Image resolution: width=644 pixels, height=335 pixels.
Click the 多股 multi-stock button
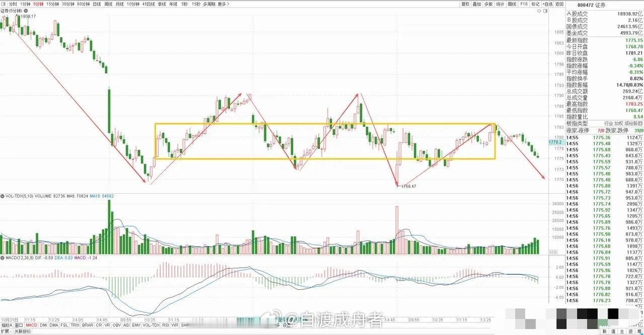[489, 4]
